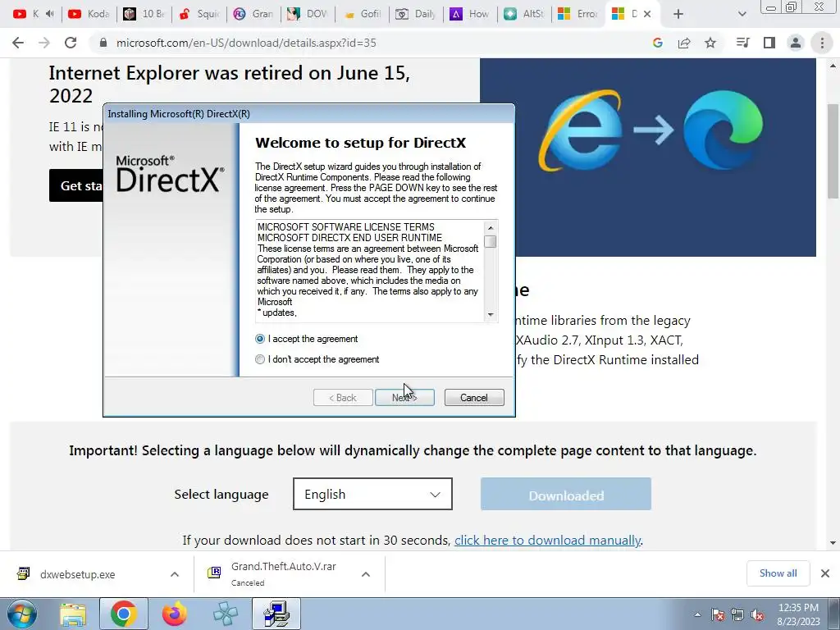Click Next in the DirectX setup wizard

click(404, 398)
